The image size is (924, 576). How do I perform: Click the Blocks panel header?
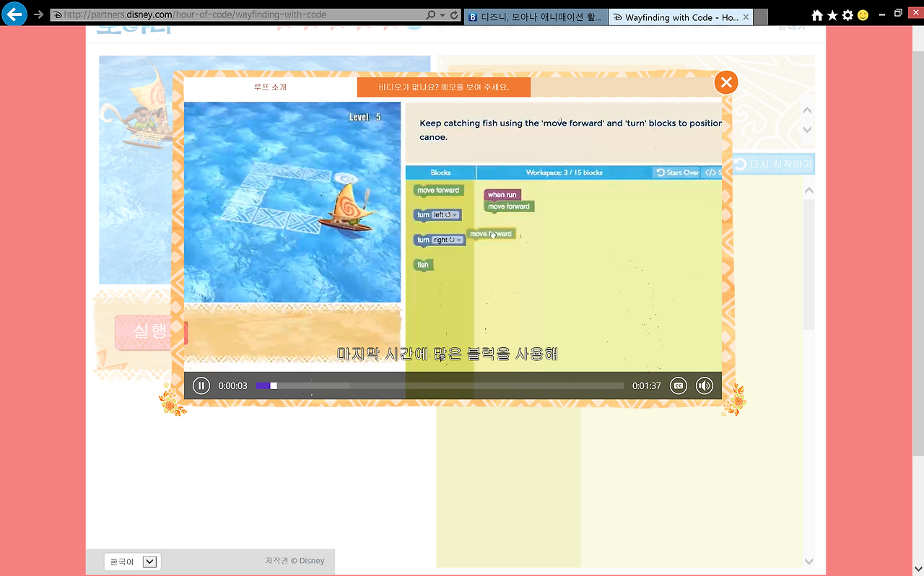tap(440, 173)
